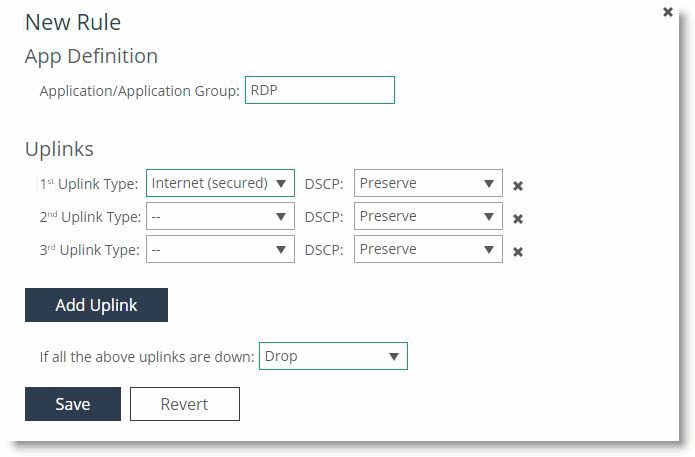Click the Add Uplink button
Image resolution: width=695 pixels, height=457 pixels.
click(96, 305)
